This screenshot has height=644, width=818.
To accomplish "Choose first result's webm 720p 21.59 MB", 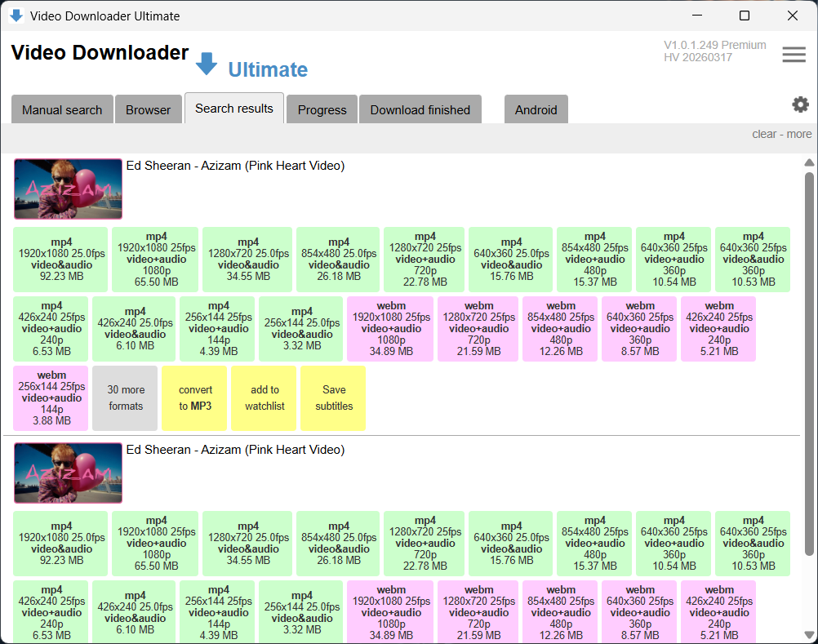I will 478,328.
